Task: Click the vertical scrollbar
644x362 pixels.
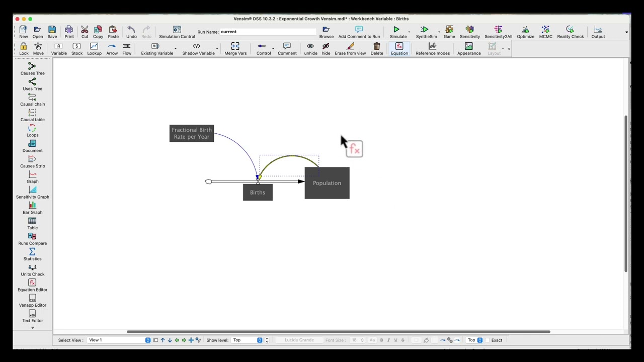Action: click(626, 194)
